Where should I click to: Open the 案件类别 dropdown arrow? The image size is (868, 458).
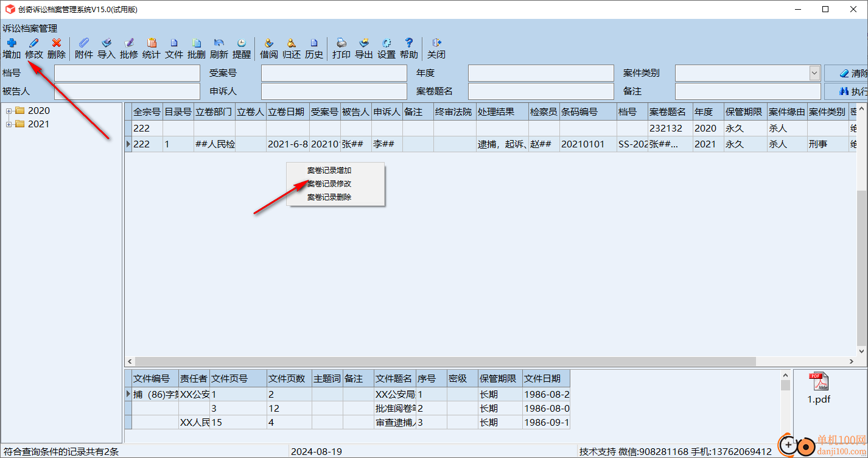pyautogui.click(x=814, y=73)
